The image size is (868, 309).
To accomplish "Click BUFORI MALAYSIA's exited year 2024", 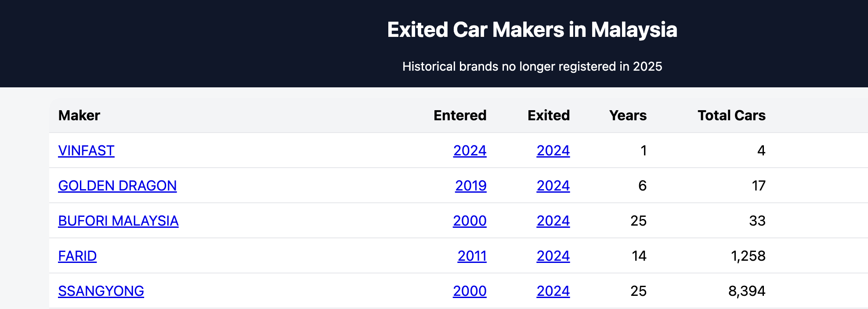I will pyautogui.click(x=553, y=221).
